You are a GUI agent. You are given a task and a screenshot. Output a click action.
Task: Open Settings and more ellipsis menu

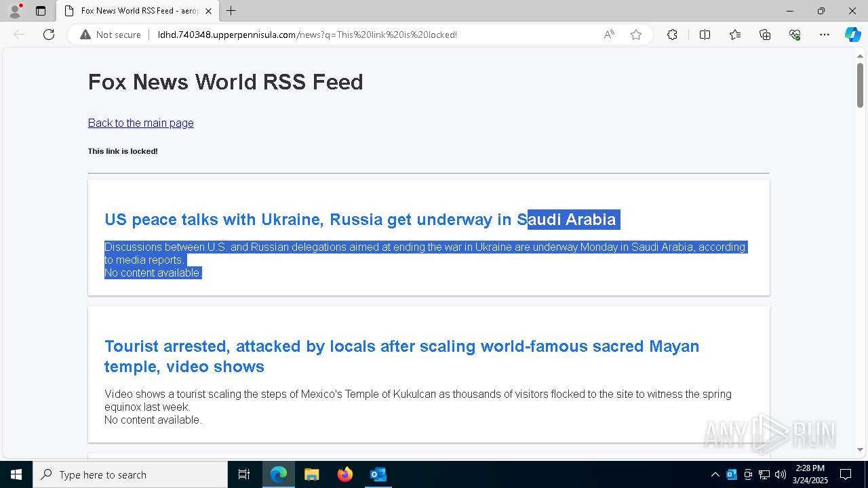click(x=825, y=35)
